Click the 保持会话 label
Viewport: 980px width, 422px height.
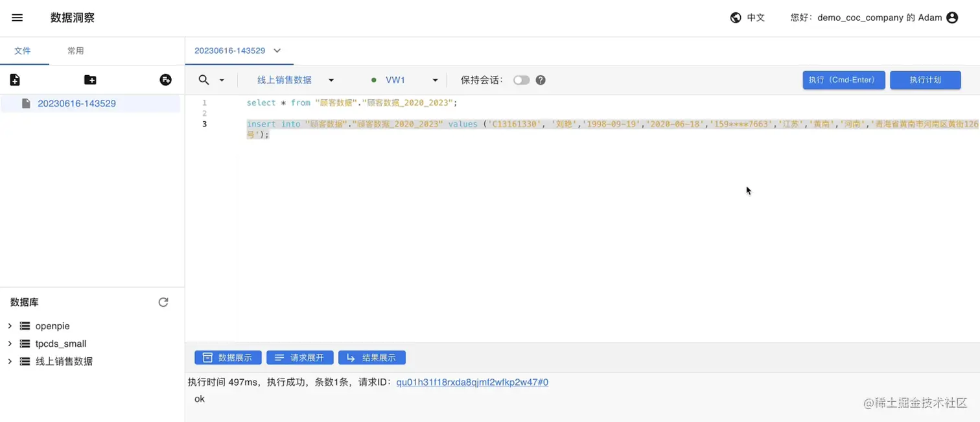pos(482,80)
